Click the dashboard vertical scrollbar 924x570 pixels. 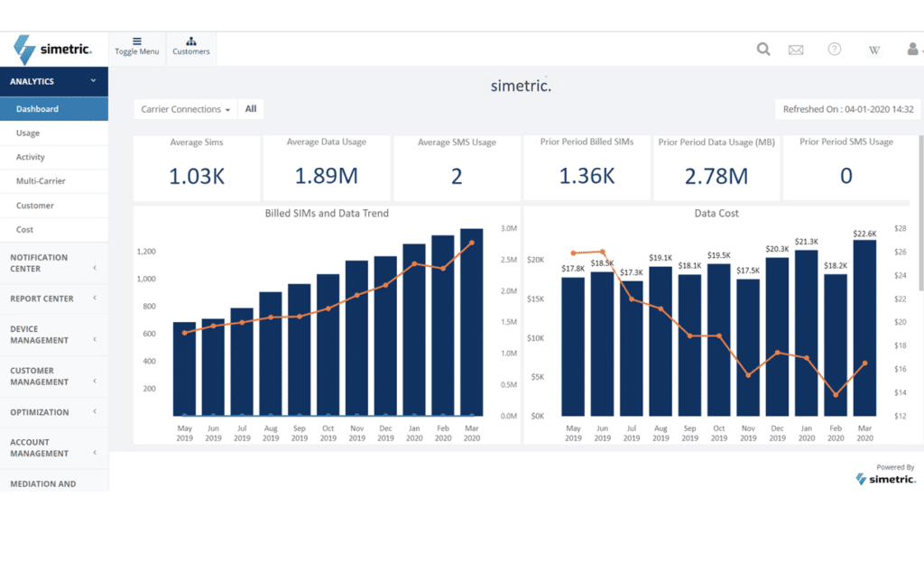pyautogui.click(x=921, y=213)
